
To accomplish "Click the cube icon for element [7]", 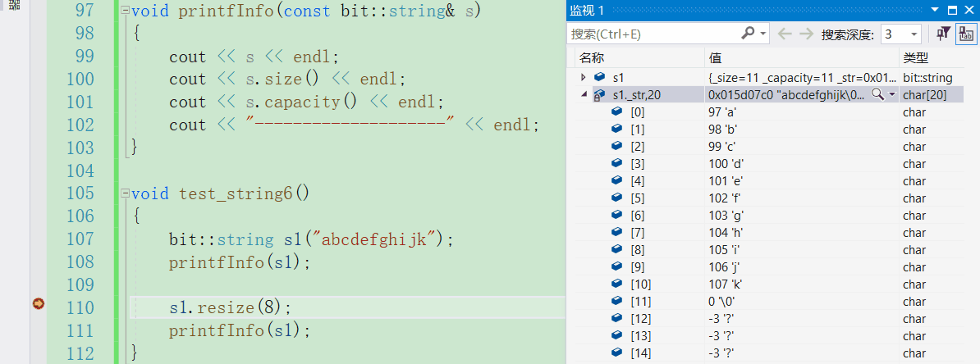I will (x=617, y=233).
